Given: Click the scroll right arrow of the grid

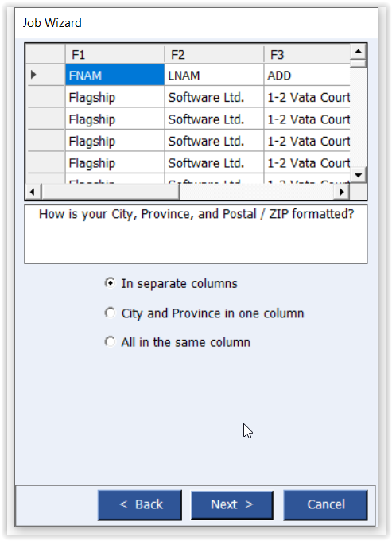Looking at the screenshot, I should [x=341, y=191].
